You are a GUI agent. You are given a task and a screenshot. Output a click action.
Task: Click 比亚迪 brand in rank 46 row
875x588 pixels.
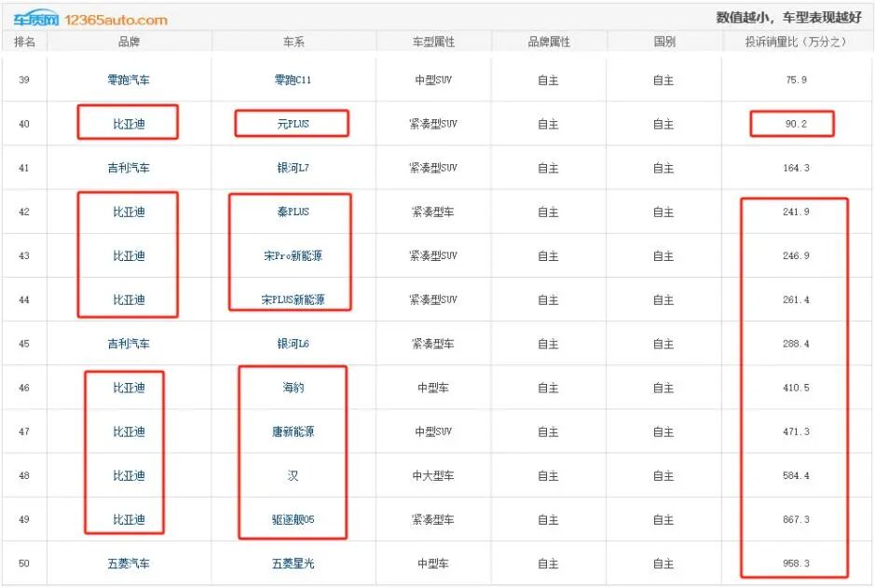129,388
